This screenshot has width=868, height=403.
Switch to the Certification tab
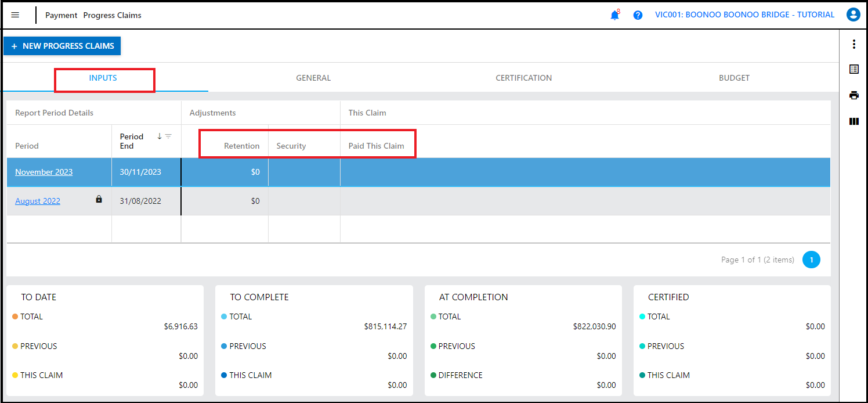524,78
